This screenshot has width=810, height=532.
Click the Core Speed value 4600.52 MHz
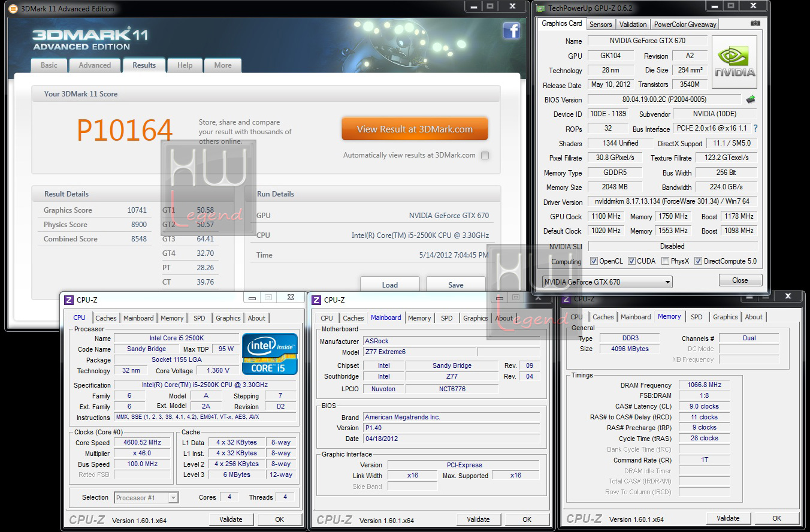(143, 443)
